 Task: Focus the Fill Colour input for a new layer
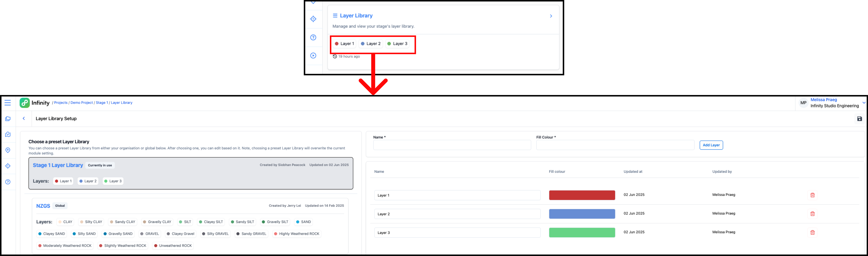click(x=615, y=145)
